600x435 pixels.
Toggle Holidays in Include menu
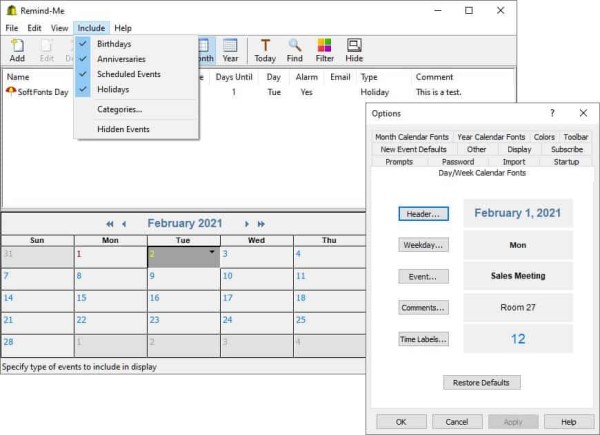136,89
